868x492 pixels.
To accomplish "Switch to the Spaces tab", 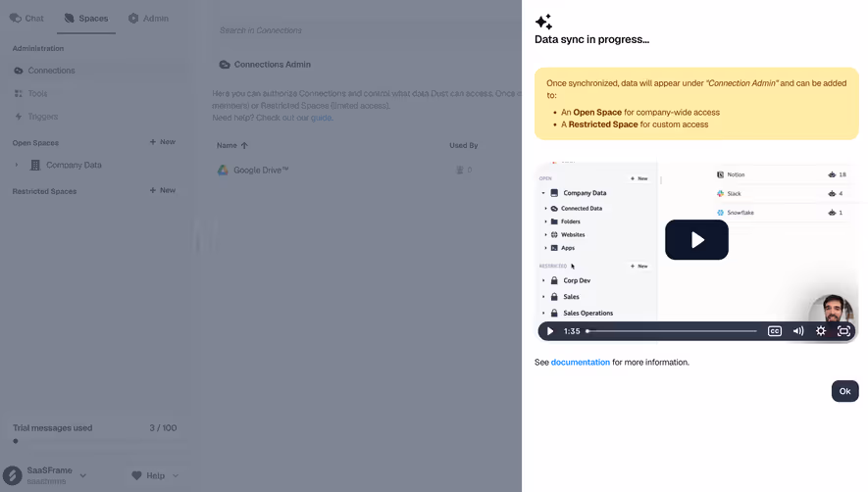I will 86,19.
